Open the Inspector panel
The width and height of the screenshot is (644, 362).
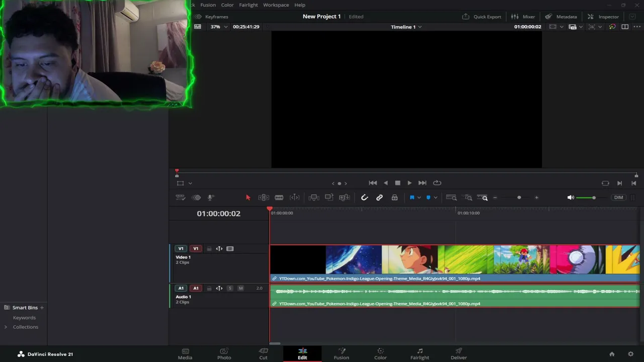(603, 17)
